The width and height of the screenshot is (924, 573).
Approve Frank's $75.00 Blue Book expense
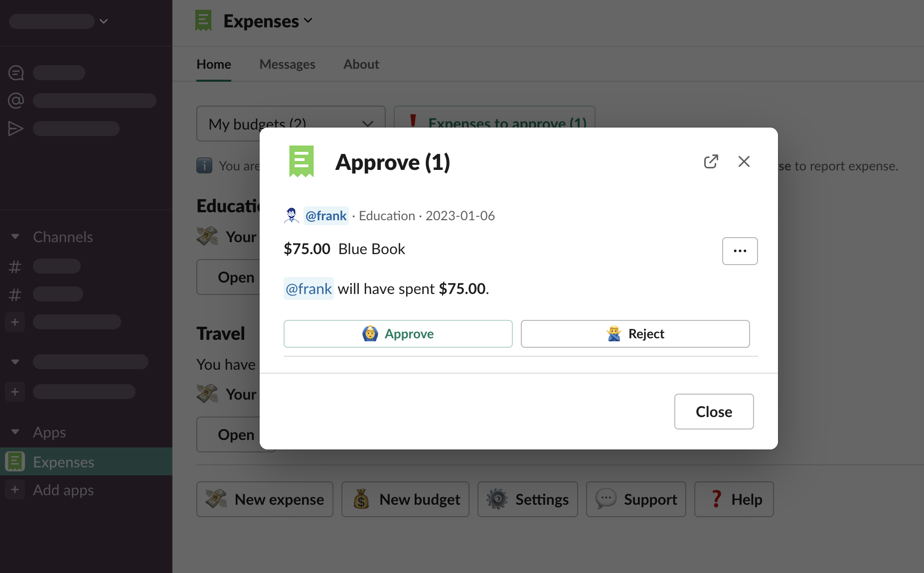[398, 334]
